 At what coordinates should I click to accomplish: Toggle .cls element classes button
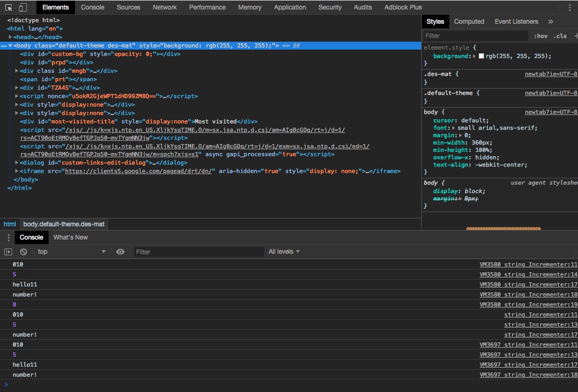[560, 36]
